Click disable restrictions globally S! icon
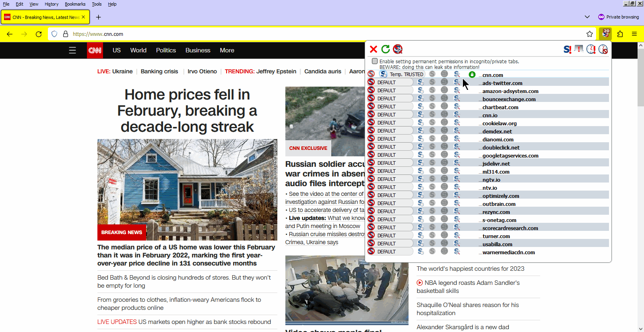This screenshot has width=644, height=332. (567, 49)
